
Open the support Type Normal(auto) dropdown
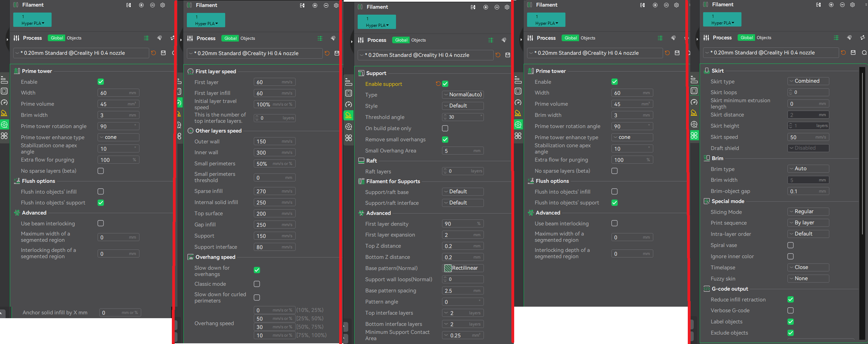[x=463, y=95]
